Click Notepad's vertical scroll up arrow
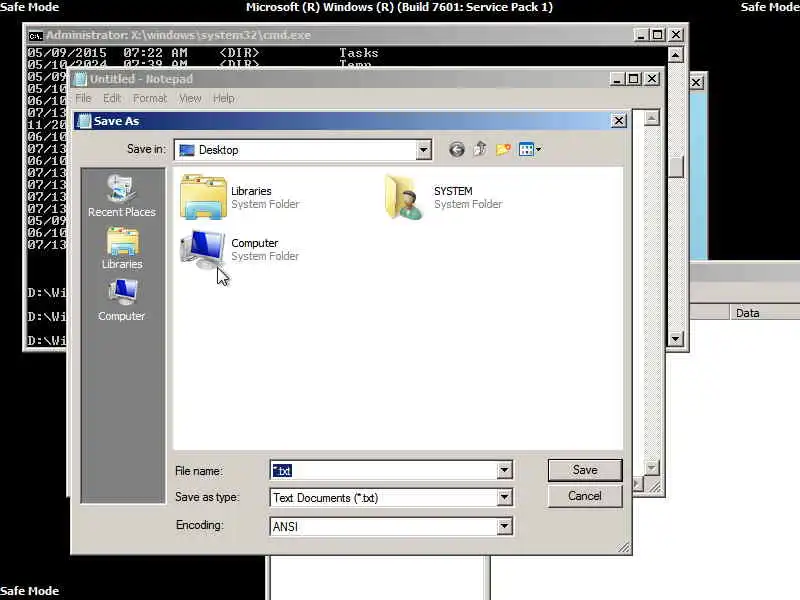The width and height of the screenshot is (800, 600). click(x=652, y=118)
